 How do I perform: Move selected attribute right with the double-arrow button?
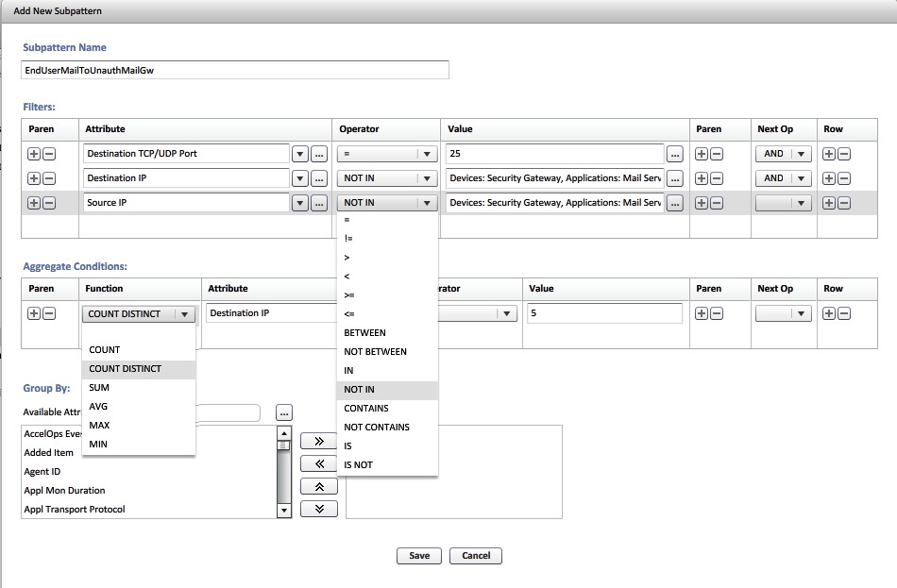tap(318, 441)
